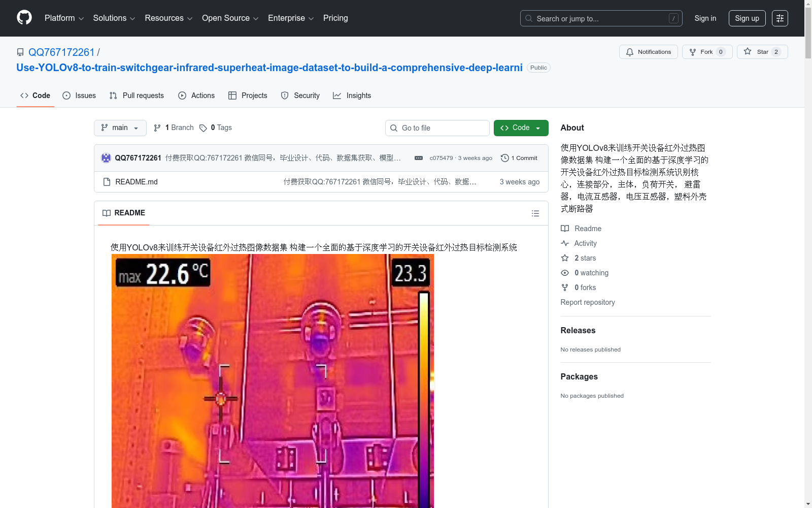The width and height of the screenshot is (812, 508).
Task: Open the Packages heading link
Action: click(x=579, y=376)
